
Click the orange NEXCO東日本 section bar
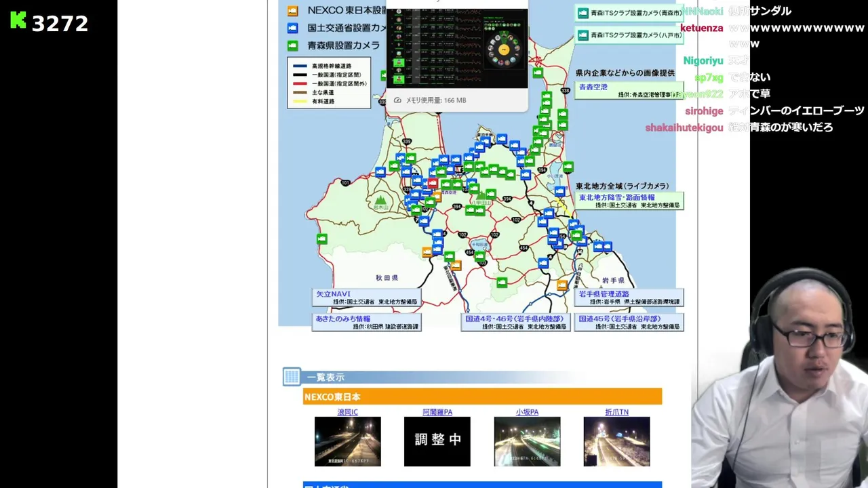tap(482, 396)
